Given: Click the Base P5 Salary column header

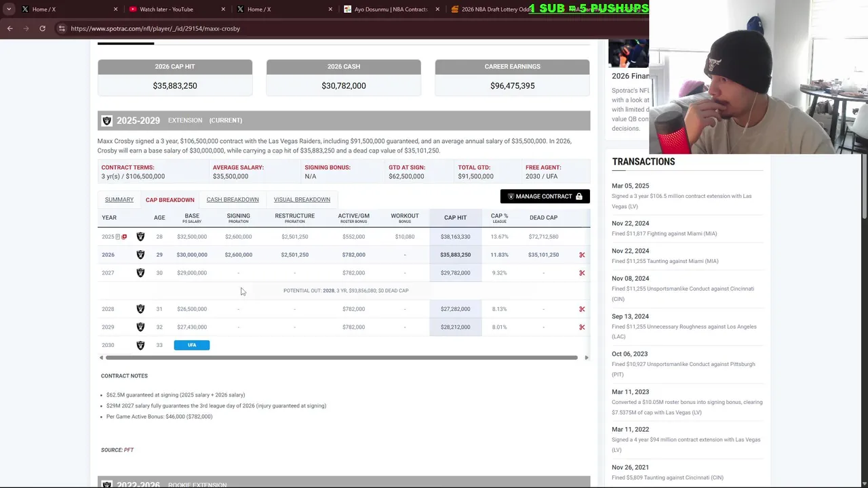Looking at the screenshot, I should coord(192,218).
